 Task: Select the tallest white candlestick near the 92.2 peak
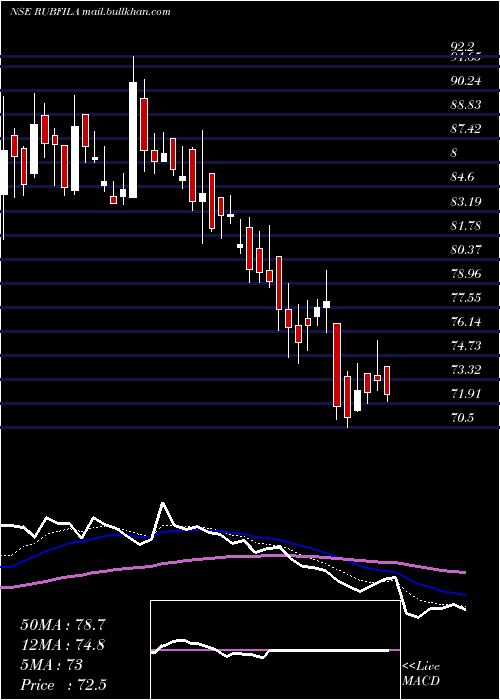[133, 140]
